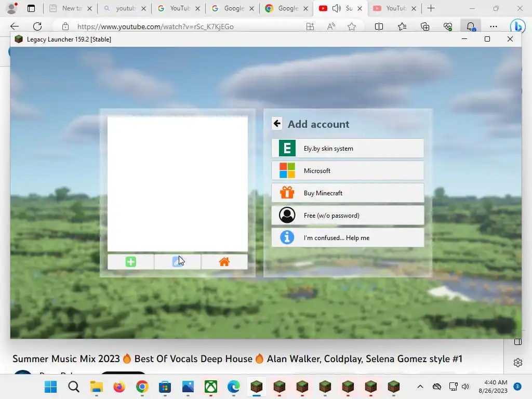Click the Summer Music Mix 2023 video title

click(x=237, y=358)
